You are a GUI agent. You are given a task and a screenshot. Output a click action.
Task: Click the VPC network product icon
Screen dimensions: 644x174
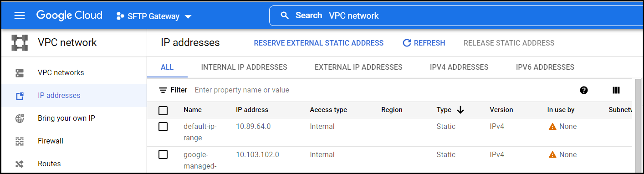(x=20, y=43)
